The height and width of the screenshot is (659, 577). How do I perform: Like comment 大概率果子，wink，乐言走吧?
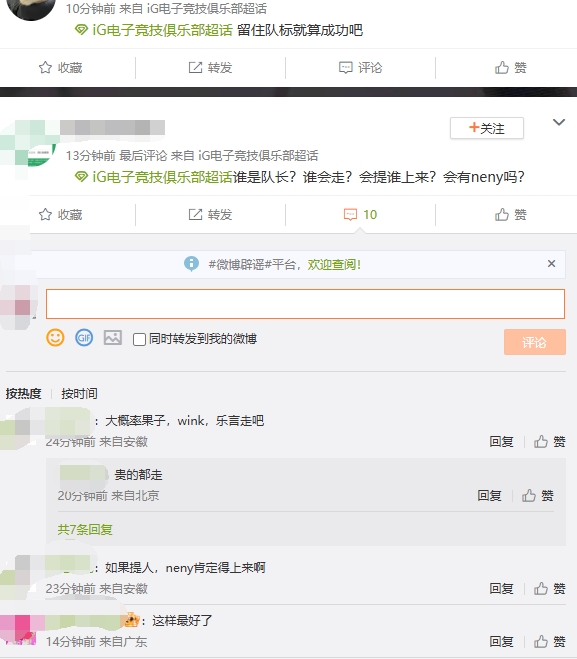click(549, 442)
